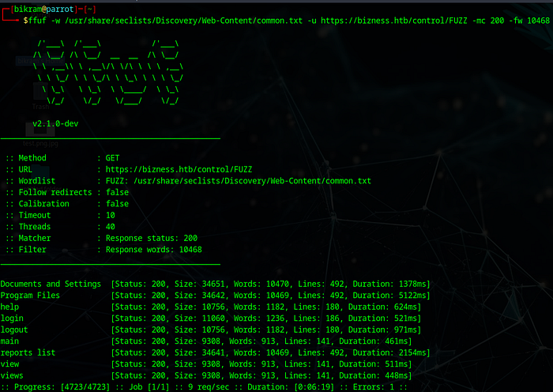Click the false value beside Follow redirects

click(117, 192)
